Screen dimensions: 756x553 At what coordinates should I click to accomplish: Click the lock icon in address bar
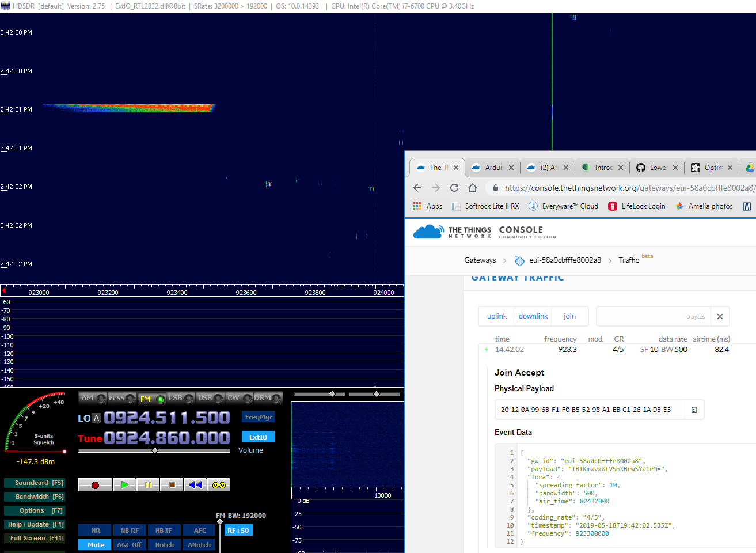(496, 188)
